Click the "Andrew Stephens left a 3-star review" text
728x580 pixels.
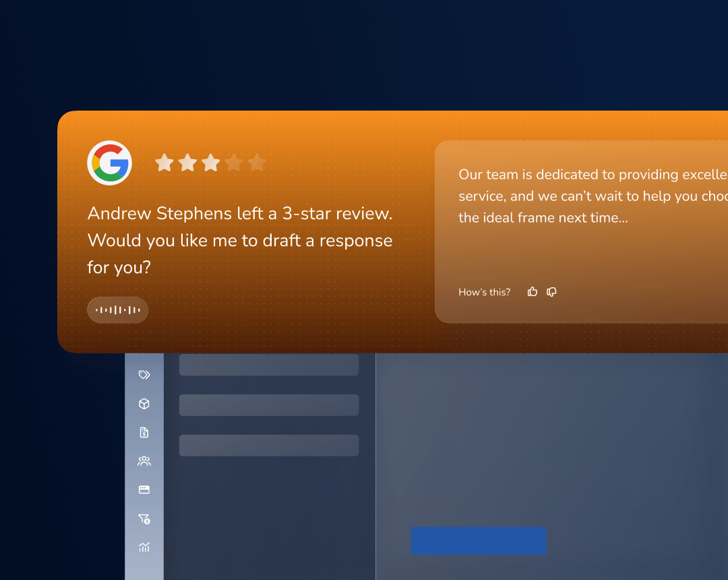(239, 214)
